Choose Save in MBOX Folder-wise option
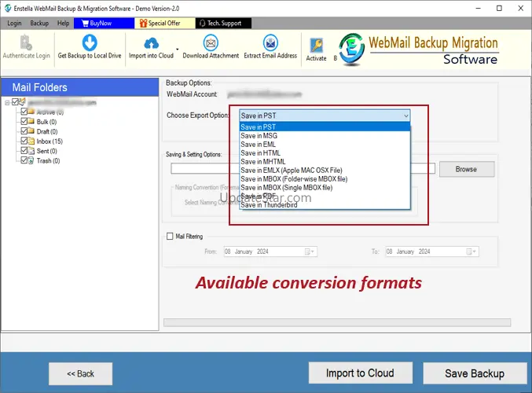This screenshot has width=532, height=393. (325, 179)
